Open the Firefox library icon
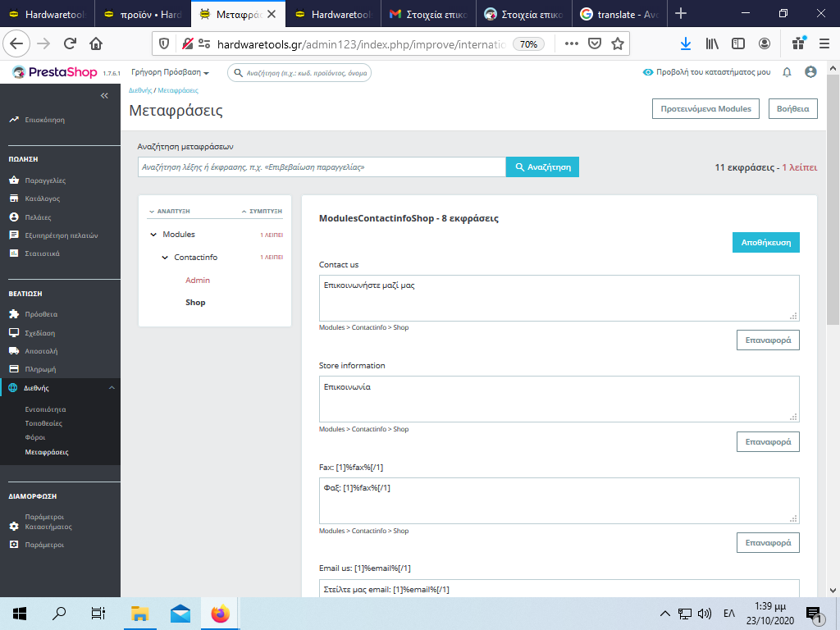The width and height of the screenshot is (840, 630). [x=712, y=44]
